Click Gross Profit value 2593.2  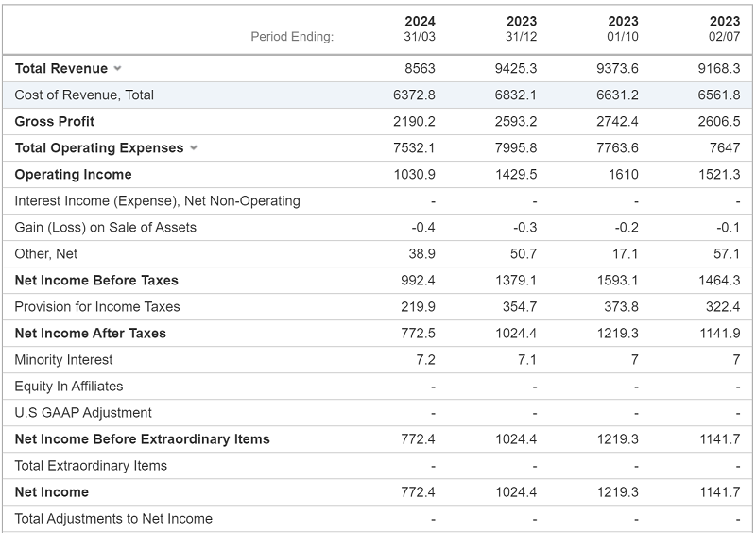point(516,122)
